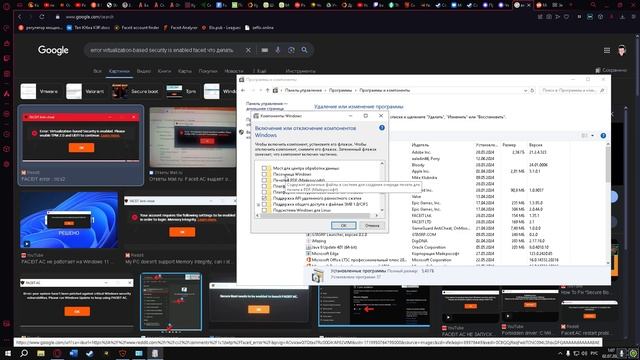640x360 pixels.
Task: Toggle SMB 1.0/CIFS file sharing checkbox
Action: point(264,204)
